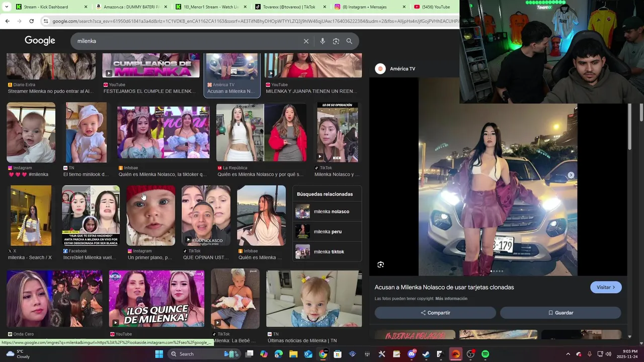
Task: Open Copilot from the taskbar
Action: [264, 354]
